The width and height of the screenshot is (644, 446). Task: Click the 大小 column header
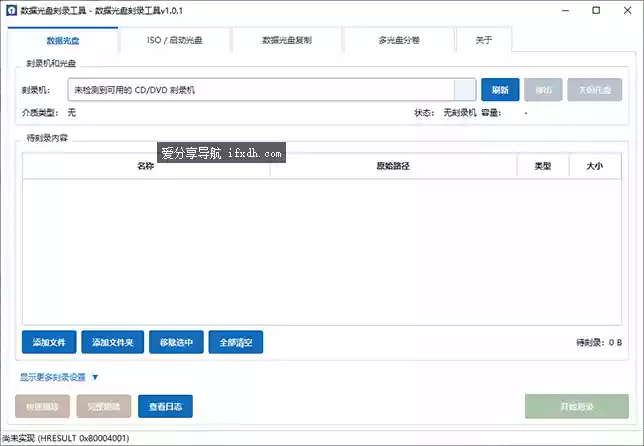[x=595, y=166]
